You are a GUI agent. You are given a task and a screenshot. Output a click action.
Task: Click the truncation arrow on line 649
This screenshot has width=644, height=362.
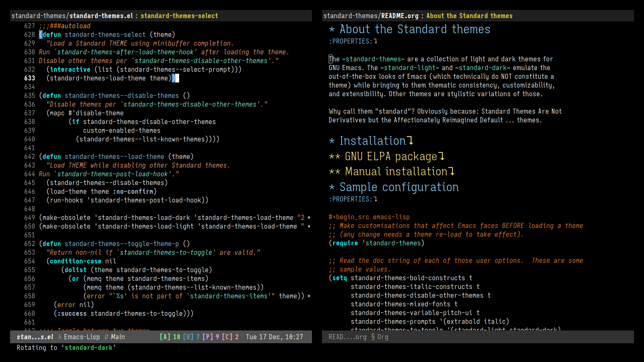tap(309, 218)
